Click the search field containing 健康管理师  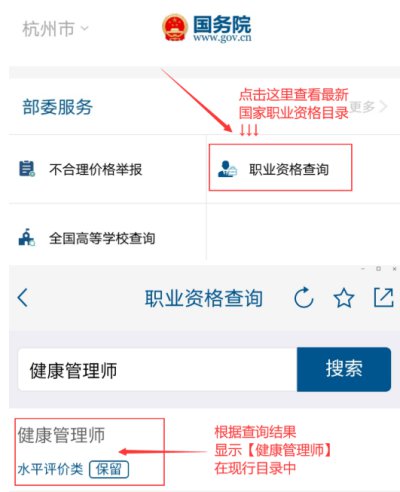click(157, 370)
